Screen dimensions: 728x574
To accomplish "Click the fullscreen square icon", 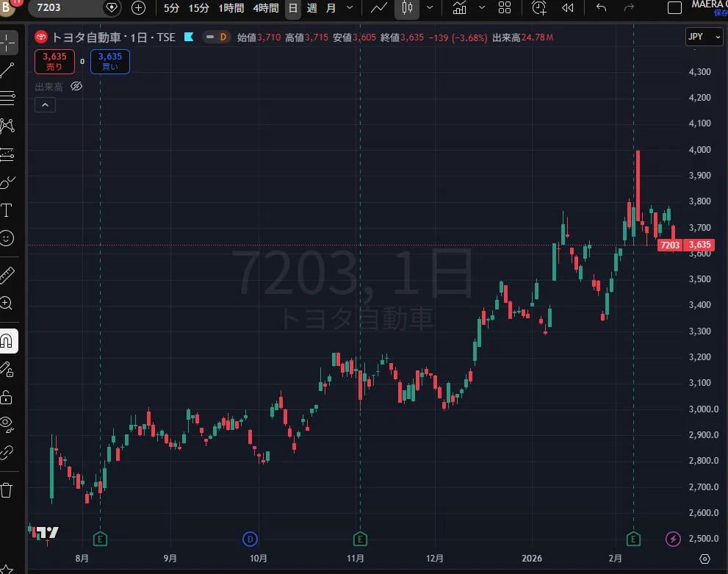I will pyautogui.click(x=674, y=8).
